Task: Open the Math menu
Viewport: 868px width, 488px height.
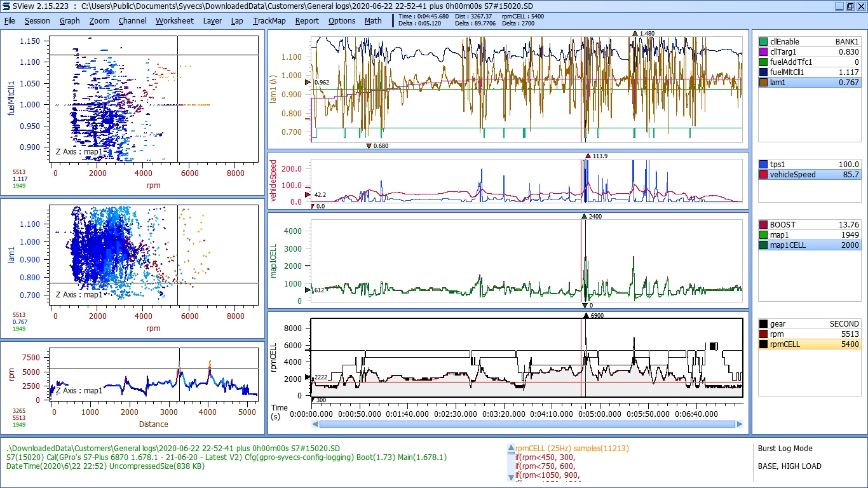Action: [x=373, y=20]
